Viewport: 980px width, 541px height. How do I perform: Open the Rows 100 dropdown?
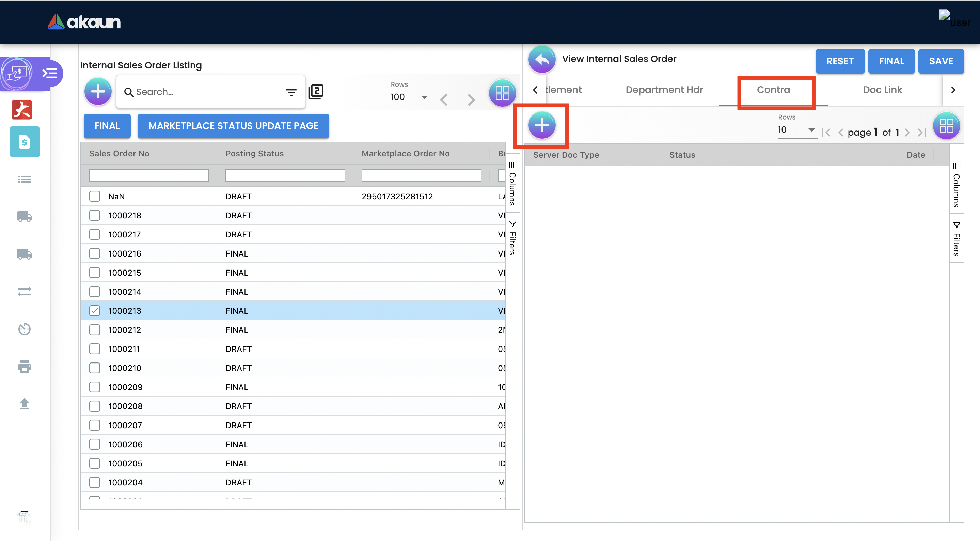(409, 97)
